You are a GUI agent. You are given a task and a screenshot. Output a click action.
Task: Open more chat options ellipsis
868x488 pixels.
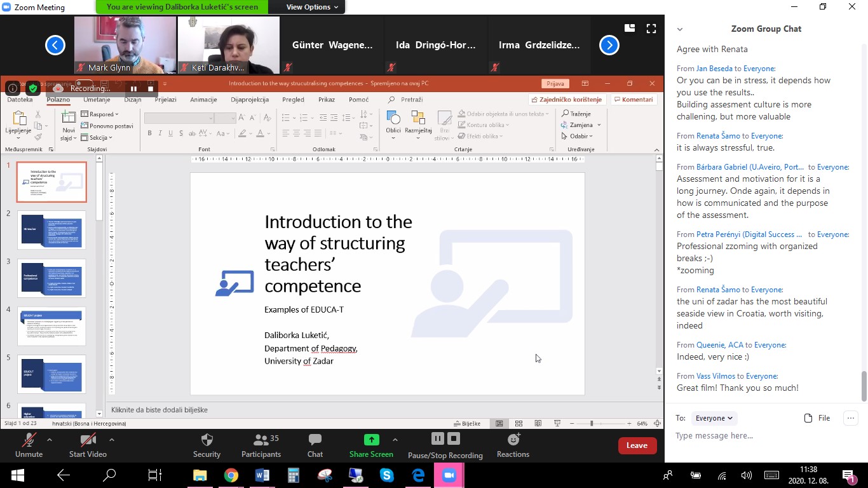click(x=850, y=418)
